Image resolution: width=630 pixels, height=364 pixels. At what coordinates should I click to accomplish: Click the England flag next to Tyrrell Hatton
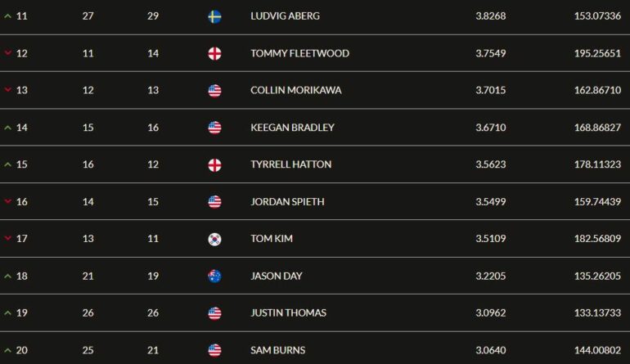click(214, 164)
